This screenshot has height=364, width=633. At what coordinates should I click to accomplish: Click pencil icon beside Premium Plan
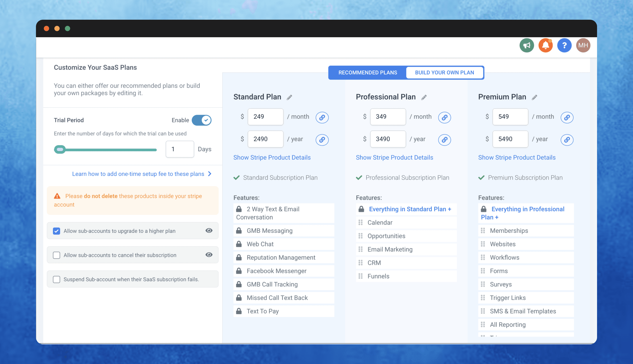(x=534, y=97)
